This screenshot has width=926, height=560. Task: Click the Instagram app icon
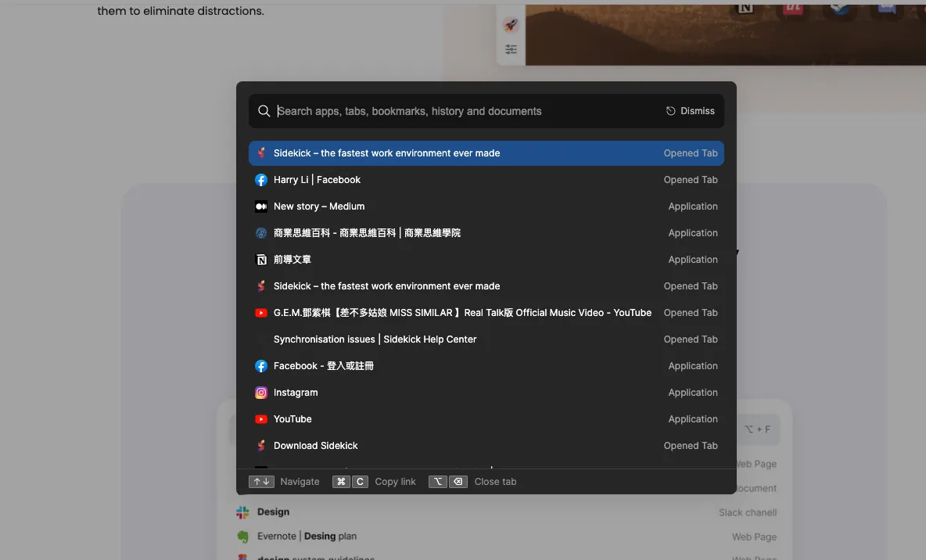[261, 393]
